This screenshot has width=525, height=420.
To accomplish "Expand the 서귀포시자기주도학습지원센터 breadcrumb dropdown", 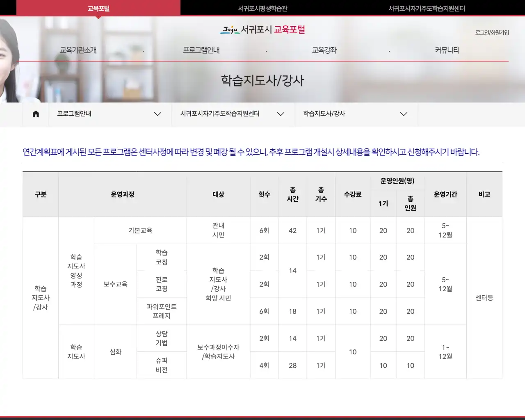I will (281, 114).
